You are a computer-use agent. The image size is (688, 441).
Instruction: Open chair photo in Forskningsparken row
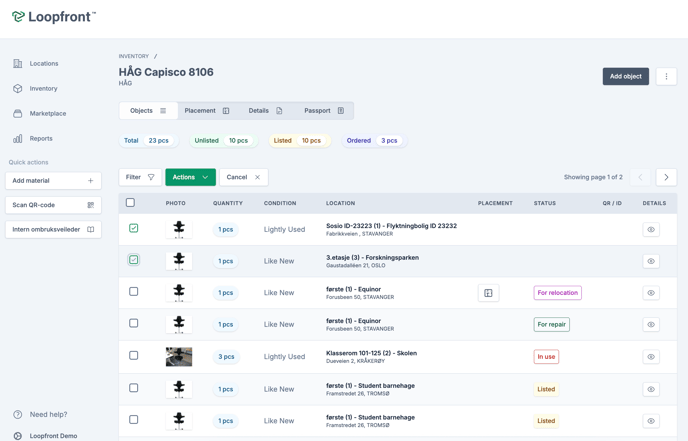(179, 261)
